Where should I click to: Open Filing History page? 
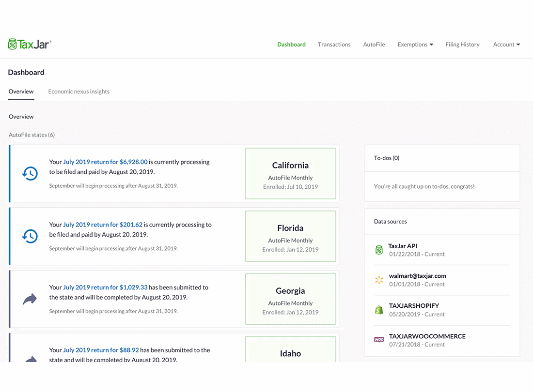coord(462,45)
